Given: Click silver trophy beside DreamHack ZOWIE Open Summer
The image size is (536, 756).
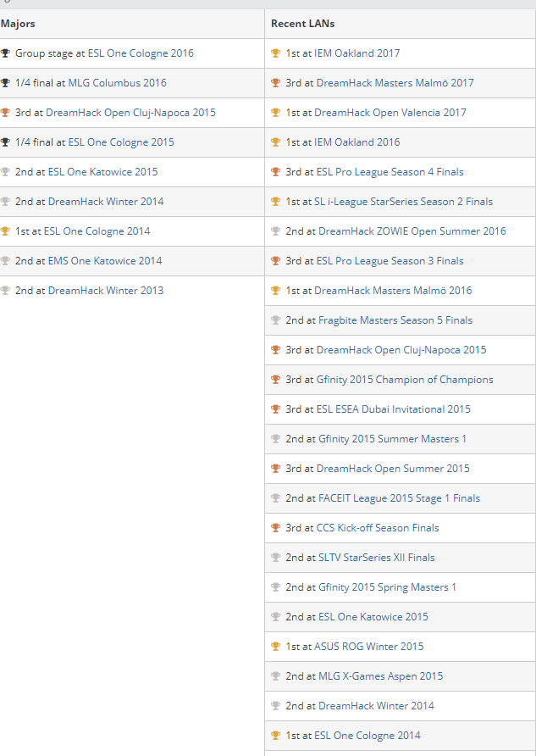Looking at the screenshot, I should (x=275, y=231).
